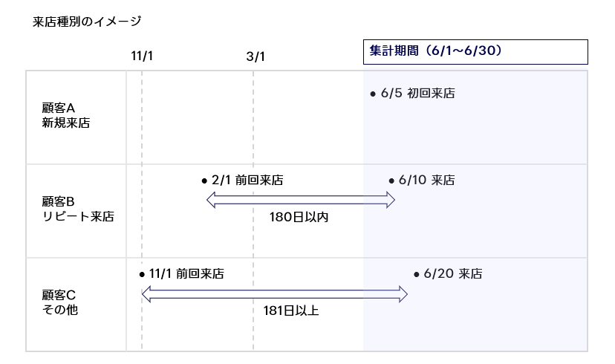Click the bullet dot before 6/5 初回来店

(373, 94)
